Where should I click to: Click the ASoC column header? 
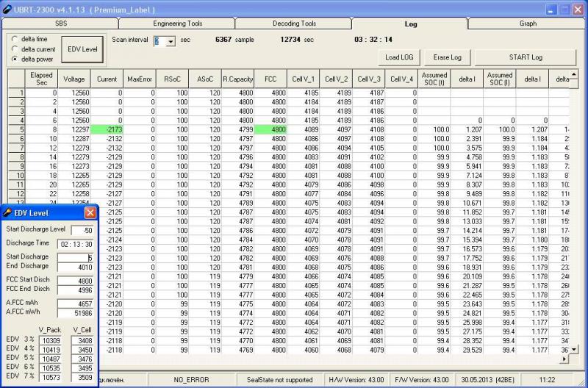205,79
